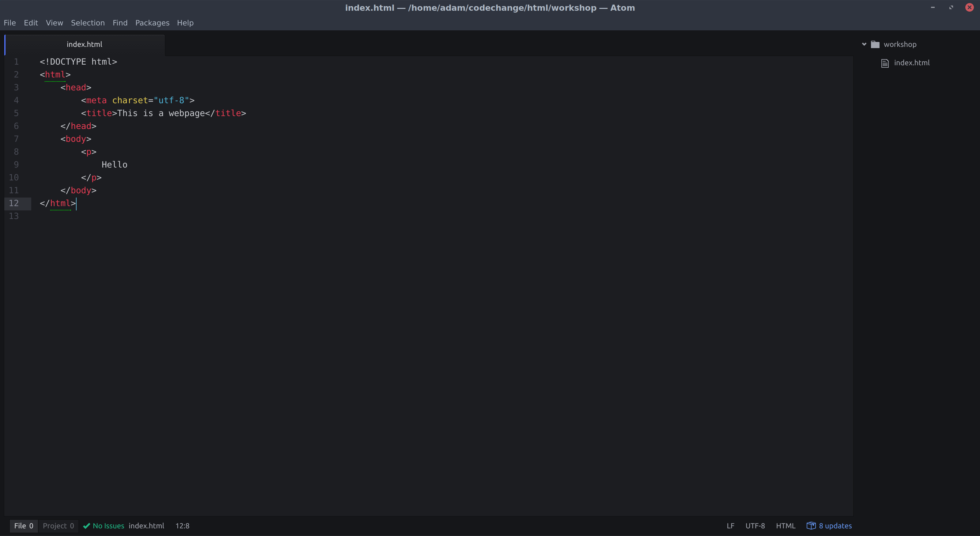Open the Packages menu
The width and height of the screenshot is (980, 536).
click(x=152, y=23)
